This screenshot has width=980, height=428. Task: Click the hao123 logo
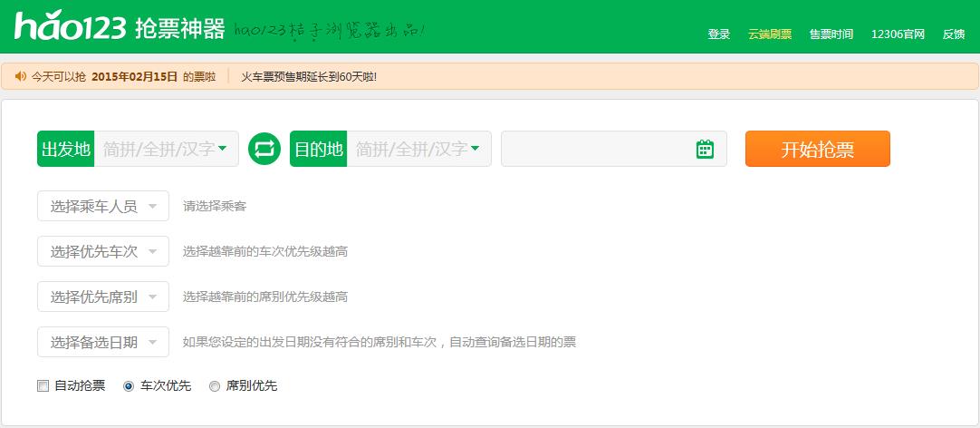[x=70, y=29]
